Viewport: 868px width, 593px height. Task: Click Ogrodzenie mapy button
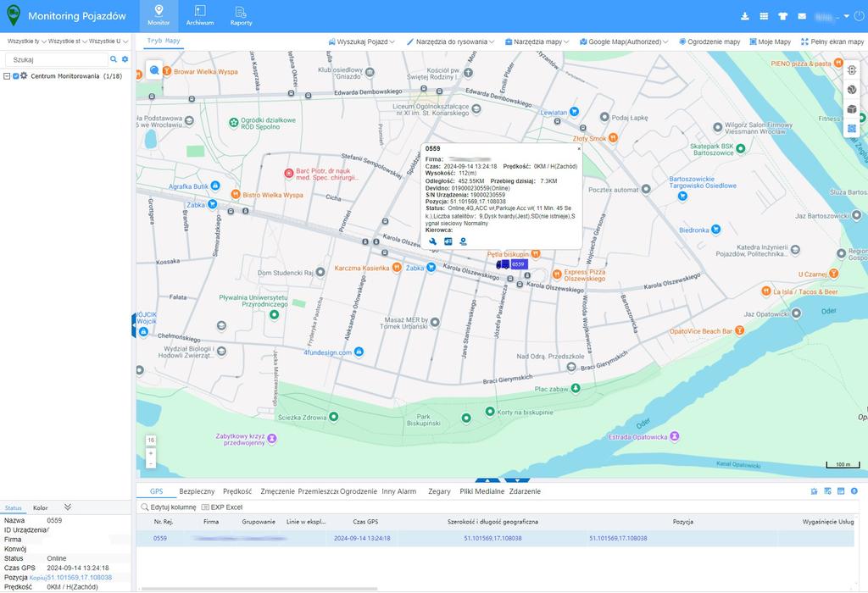709,42
